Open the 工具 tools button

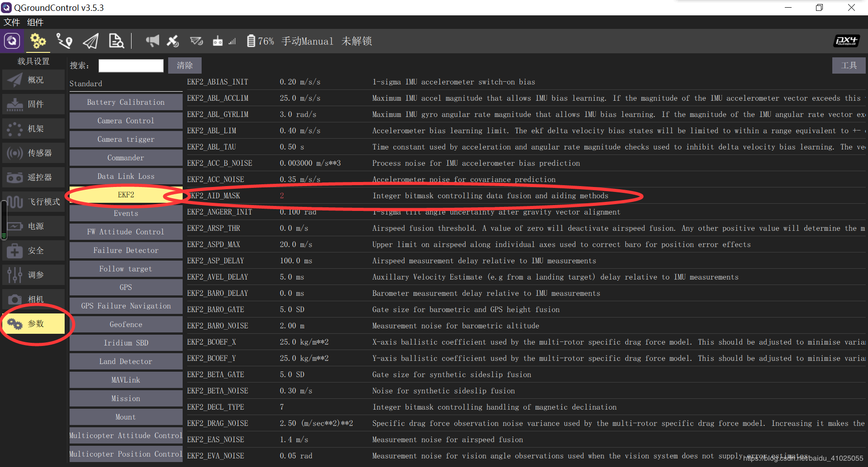[849, 65]
